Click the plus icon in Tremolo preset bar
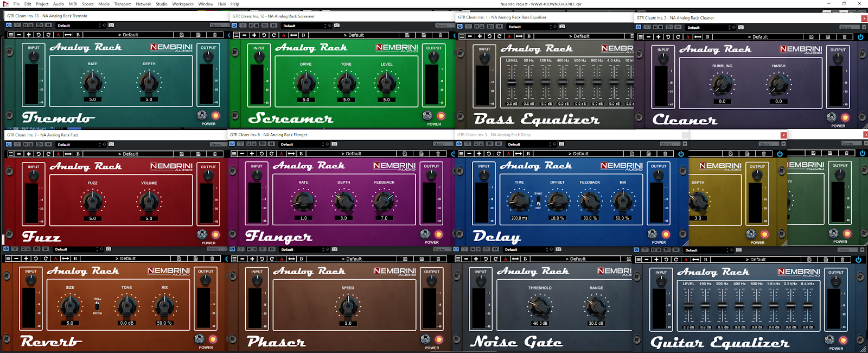The height and width of the screenshot is (353, 868). [x=29, y=35]
